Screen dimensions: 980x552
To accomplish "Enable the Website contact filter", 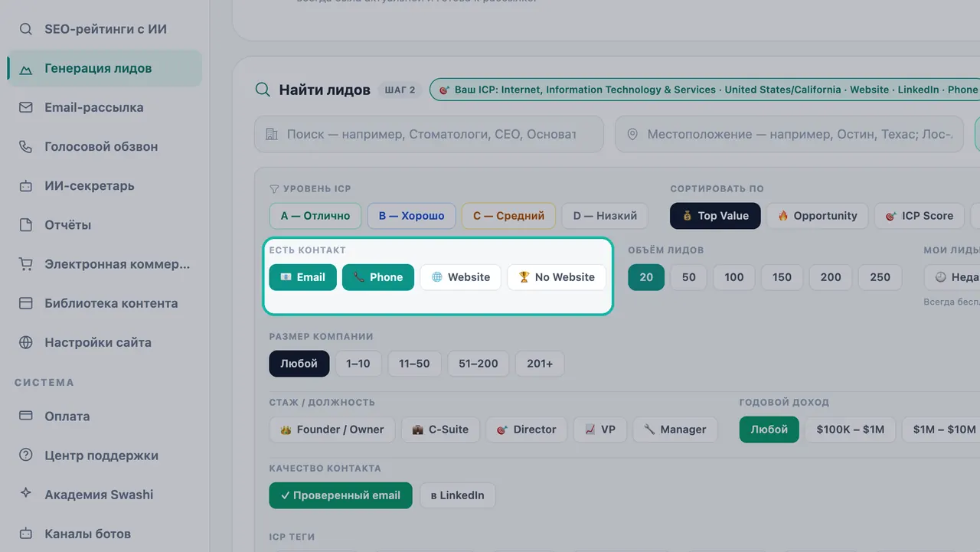I will pos(461,277).
